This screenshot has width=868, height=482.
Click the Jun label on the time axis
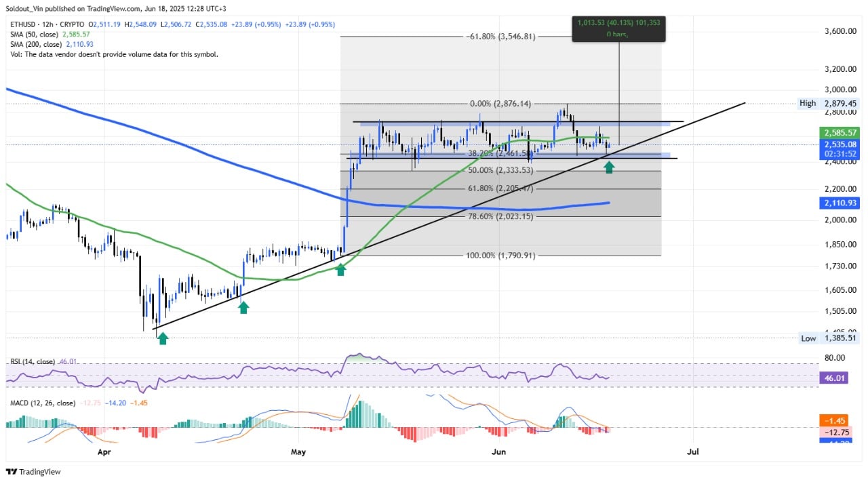click(x=498, y=451)
